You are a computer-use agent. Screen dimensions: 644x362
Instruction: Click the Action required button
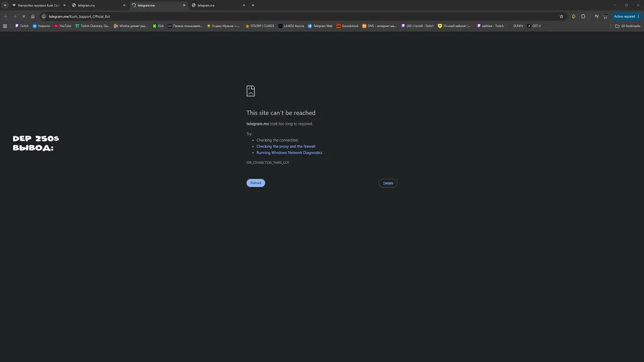626,16
